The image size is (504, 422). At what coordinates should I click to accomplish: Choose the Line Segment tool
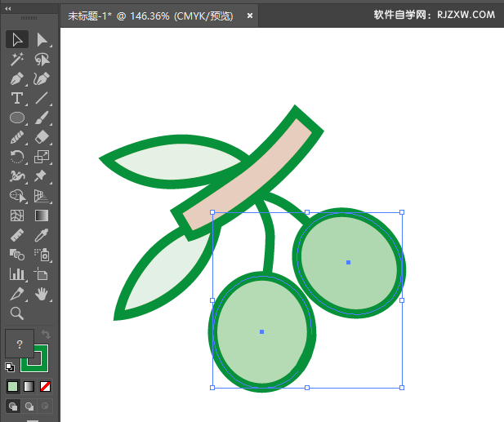(42, 98)
